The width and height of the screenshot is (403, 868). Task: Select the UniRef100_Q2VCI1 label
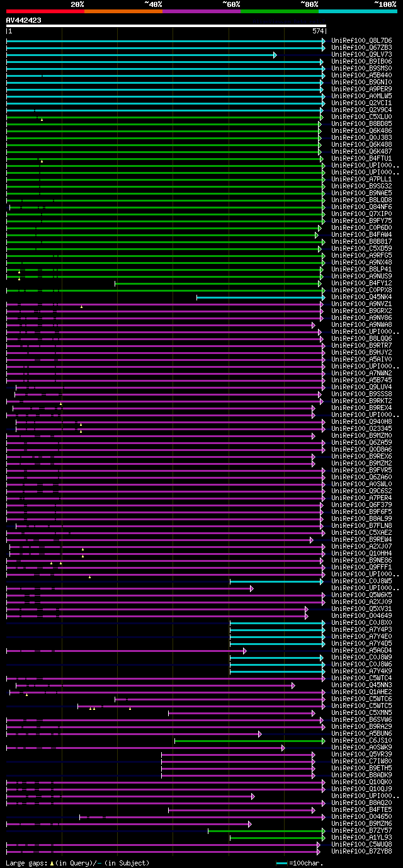pyautogui.click(x=361, y=103)
